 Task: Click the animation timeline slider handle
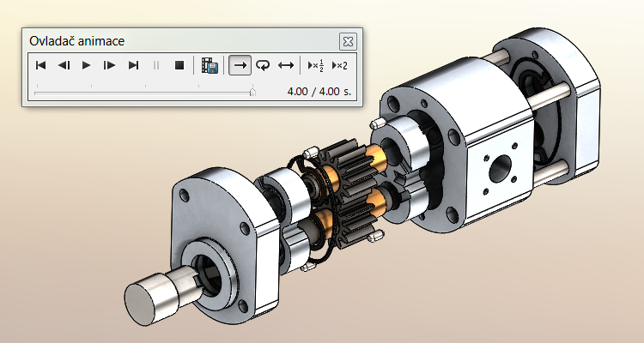coord(252,93)
